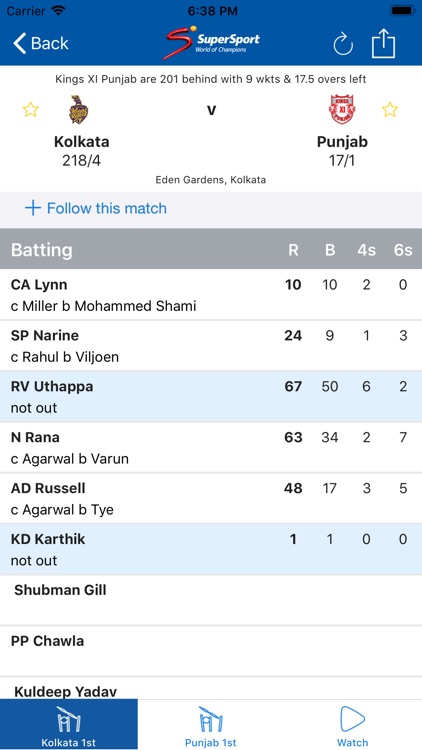This screenshot has height=750, width=422.
Task: Select RV Uthappa batting row
Action: [x=211, y=397]
